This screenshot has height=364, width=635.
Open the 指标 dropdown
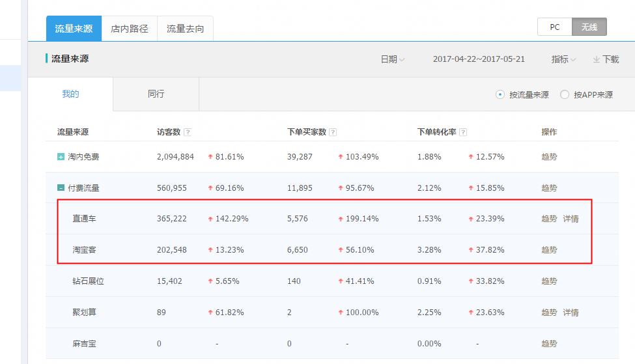(563, 59)
